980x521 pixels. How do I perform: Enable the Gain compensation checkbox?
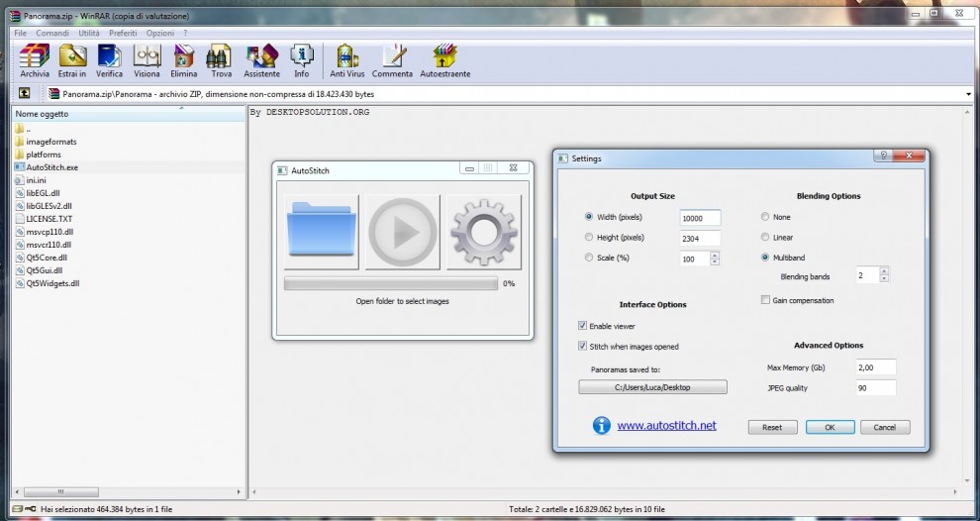765,300
